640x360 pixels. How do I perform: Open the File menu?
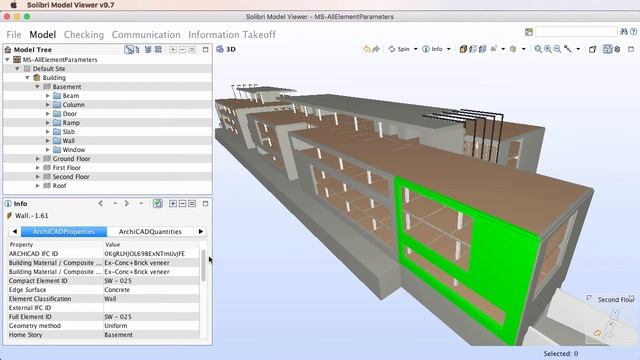14,35
